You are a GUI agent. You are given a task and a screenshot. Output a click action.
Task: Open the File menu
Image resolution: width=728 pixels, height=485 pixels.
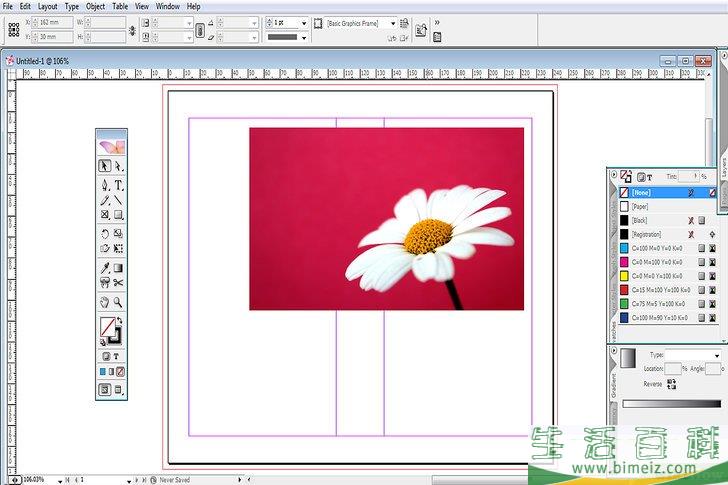[x=8, y=6]
